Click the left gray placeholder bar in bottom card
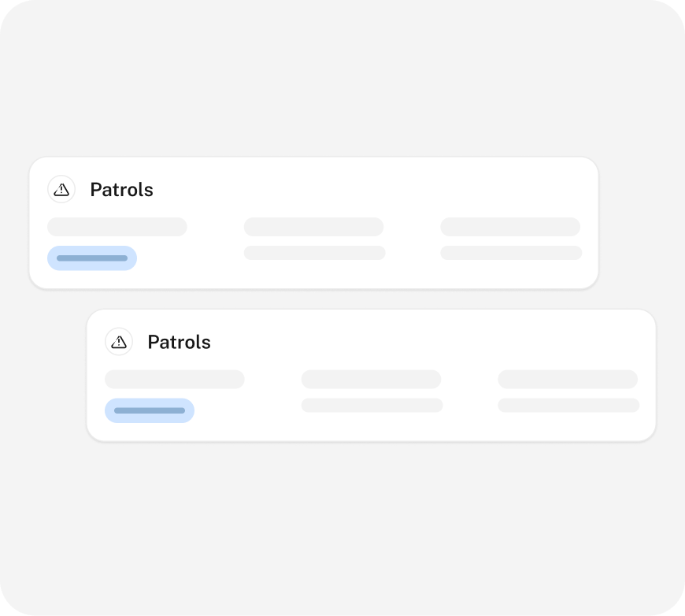Image resolution: width=685 pixels, height=616 pixels. 175,380
